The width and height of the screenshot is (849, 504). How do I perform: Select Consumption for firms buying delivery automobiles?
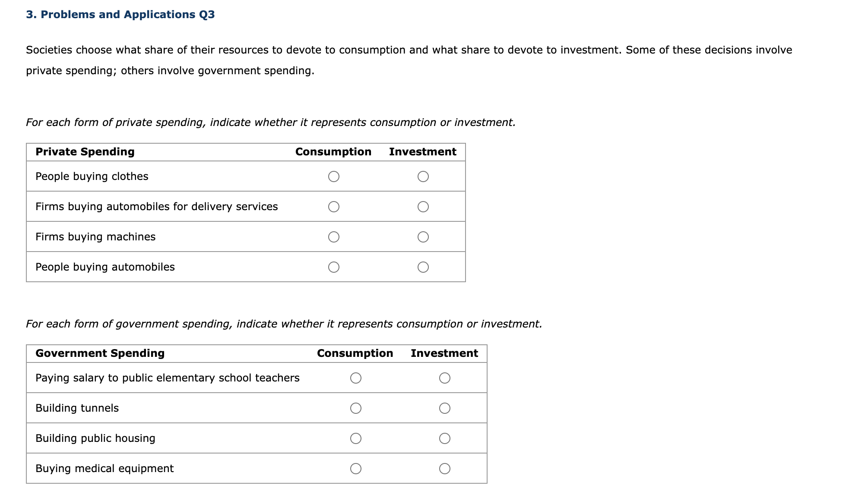(333, 206)
